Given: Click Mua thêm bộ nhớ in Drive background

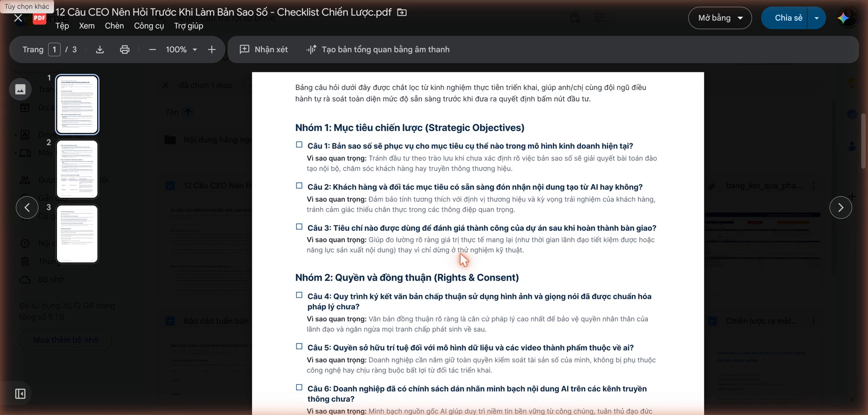Looking at the screenshot, I should (x=66, y=340).
